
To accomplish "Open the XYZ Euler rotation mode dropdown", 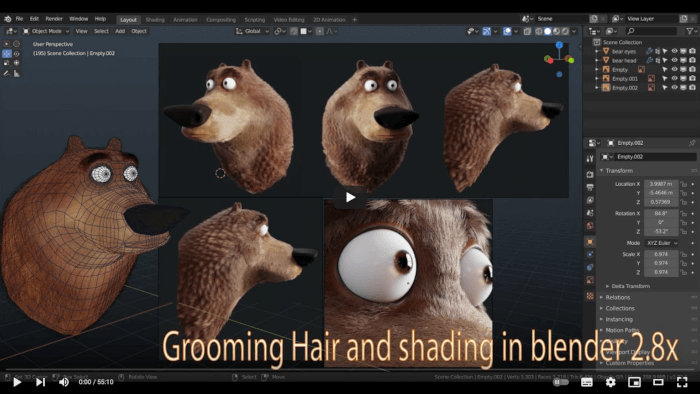I will coord(662,243).
